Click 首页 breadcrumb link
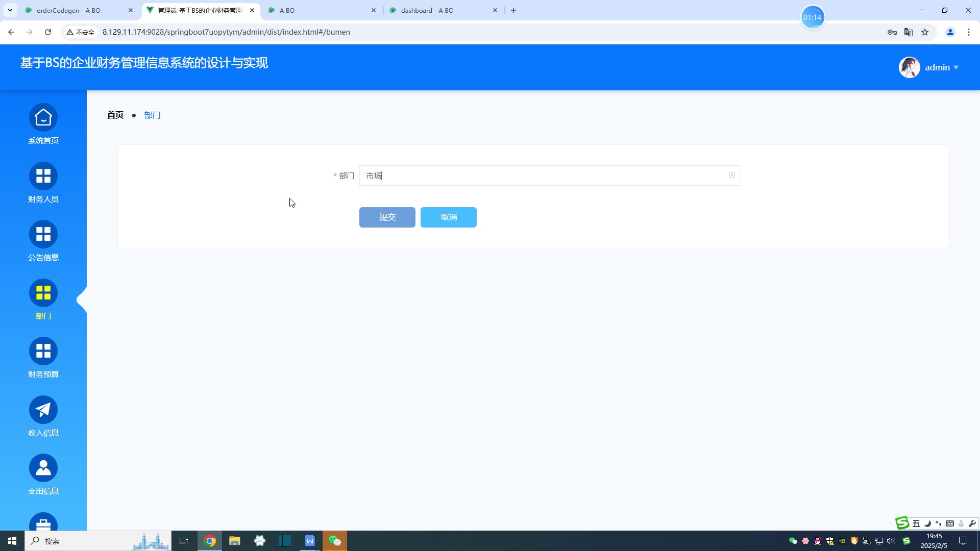 pyautogui.click(x=115, y=115)
